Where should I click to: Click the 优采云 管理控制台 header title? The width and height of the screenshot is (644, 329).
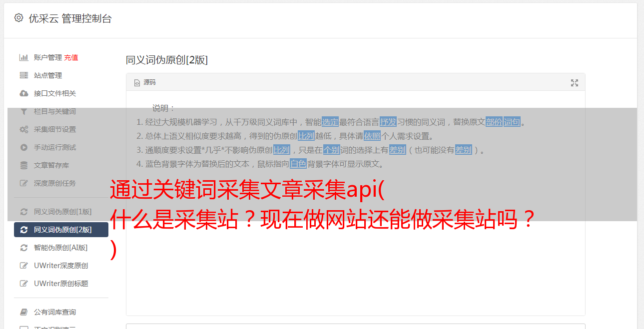pos(70,18)
